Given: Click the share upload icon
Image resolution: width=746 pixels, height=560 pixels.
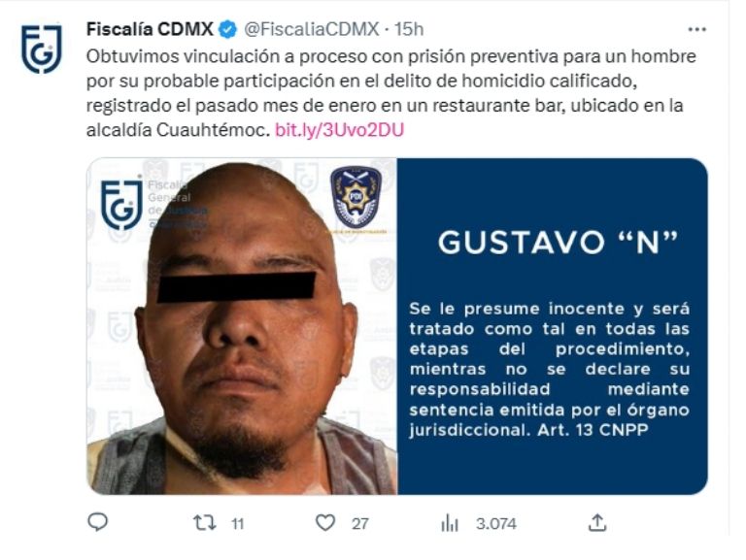Looking at the screenshot, I should point(597,522).
